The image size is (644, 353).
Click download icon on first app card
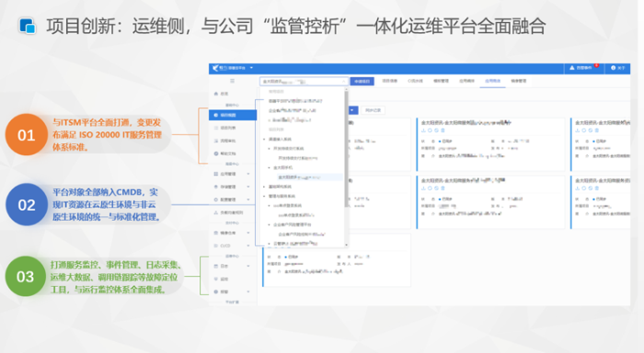pos(423,131)
